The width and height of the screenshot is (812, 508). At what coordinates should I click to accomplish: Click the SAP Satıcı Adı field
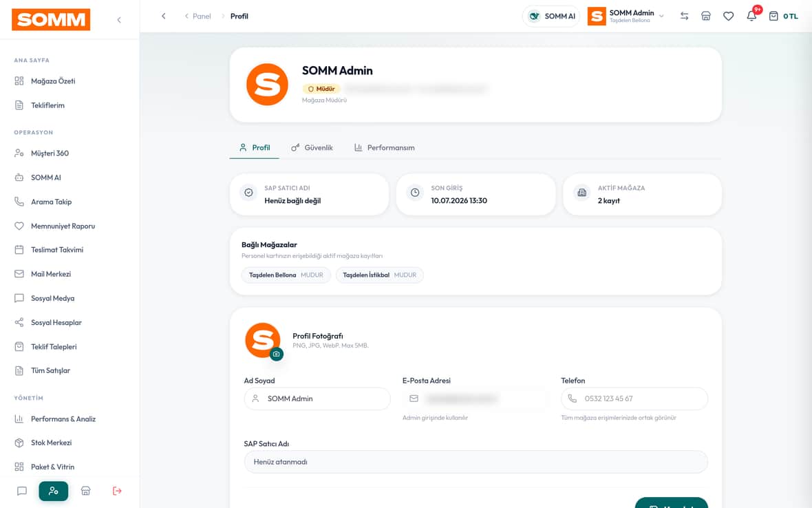tap(476, 462)
